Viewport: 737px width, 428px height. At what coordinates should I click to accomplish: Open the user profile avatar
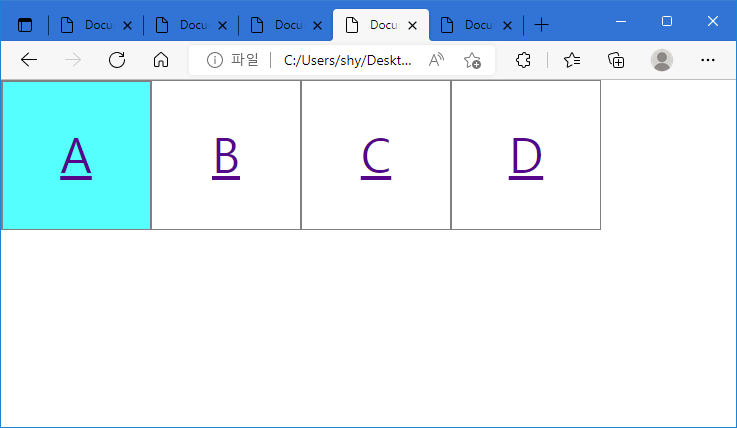pyautogui.click(x=662, y=60)
